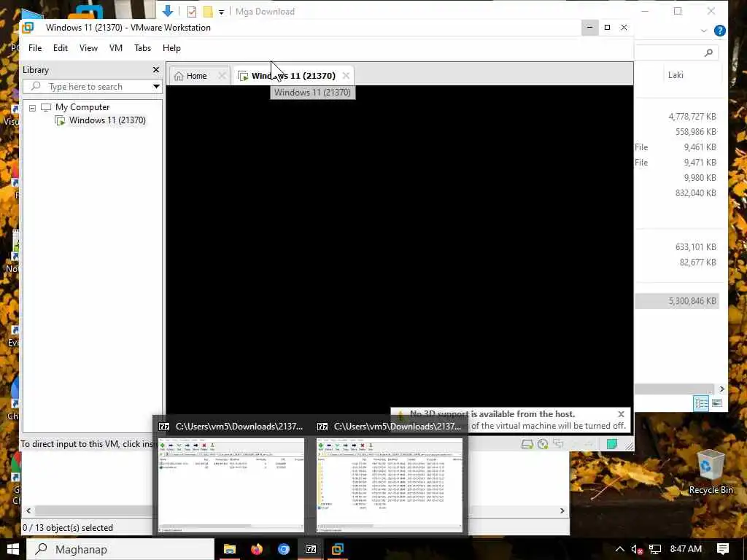The height and width of the screenshot is (560, 747).
Task: Select Windows 11 (21370) in the library
Action: pos(107,120)
